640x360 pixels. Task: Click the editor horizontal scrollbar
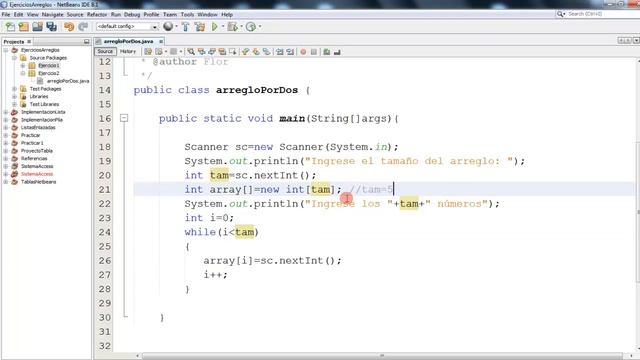click(382, 356)
